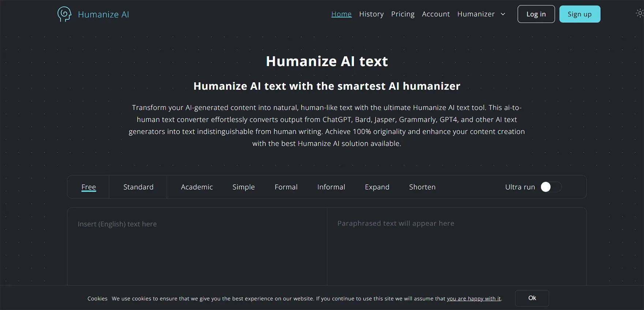
Task: Enable the Ultra run switch
Action: click(550, 187)
